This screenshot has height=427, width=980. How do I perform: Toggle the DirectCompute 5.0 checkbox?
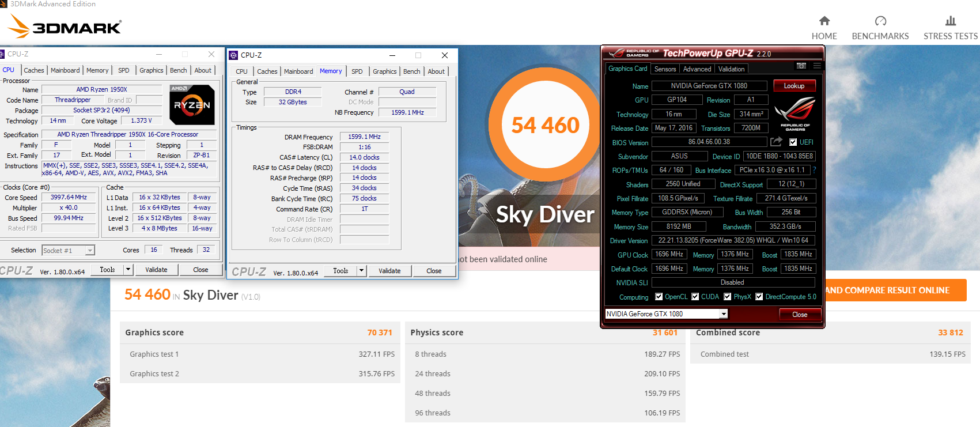point(759,297)
